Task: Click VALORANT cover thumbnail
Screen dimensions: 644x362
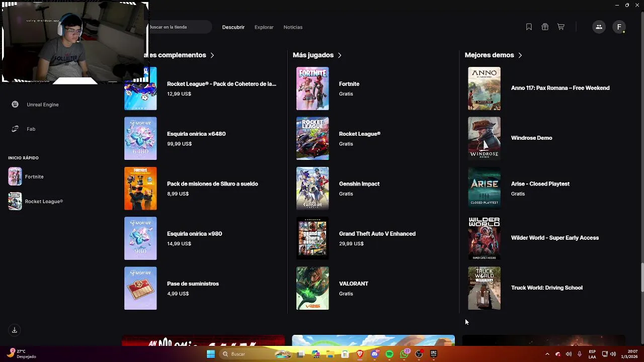Action: point(312,288)
